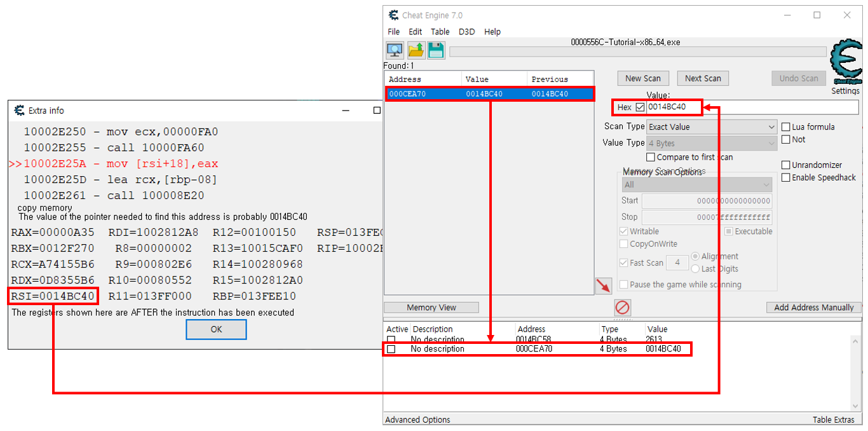The width and height of the screenshot is (868, 431).
Task: Open the File menu
Action: 394,32
